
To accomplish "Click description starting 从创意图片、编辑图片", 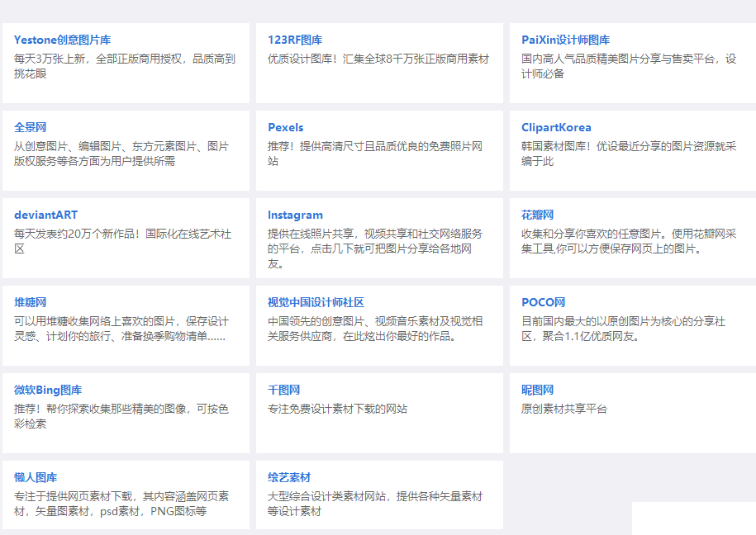I will (121, 154).
